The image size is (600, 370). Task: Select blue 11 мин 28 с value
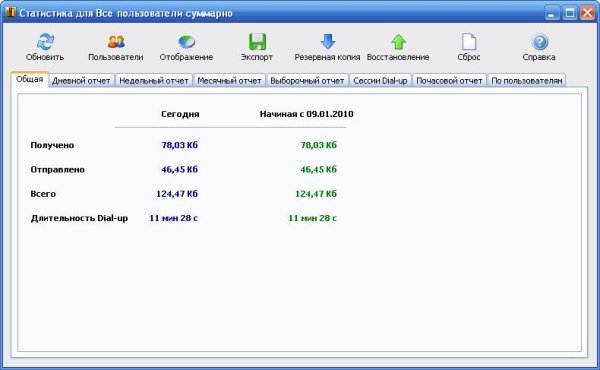(x=173, y=218)
